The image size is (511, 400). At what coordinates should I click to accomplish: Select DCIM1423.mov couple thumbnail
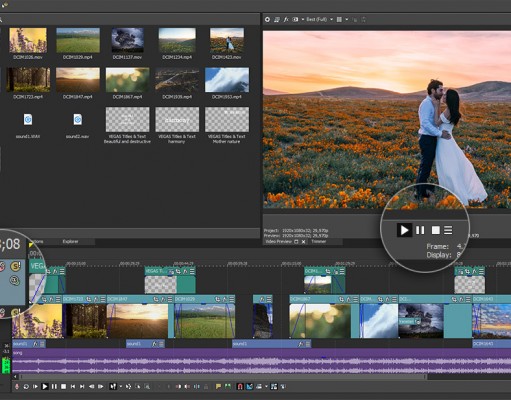click(227, 40)
